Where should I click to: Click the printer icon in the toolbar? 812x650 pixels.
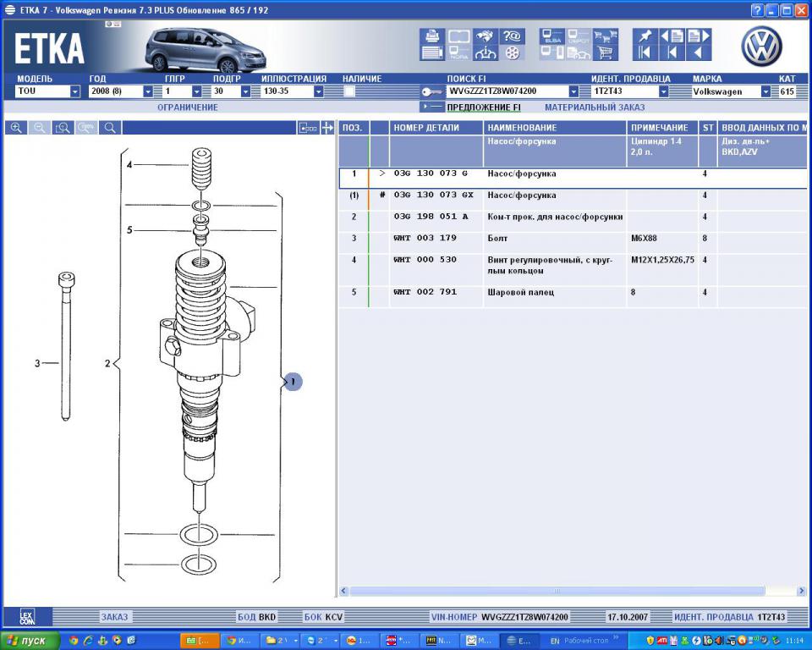pos(432,36)
